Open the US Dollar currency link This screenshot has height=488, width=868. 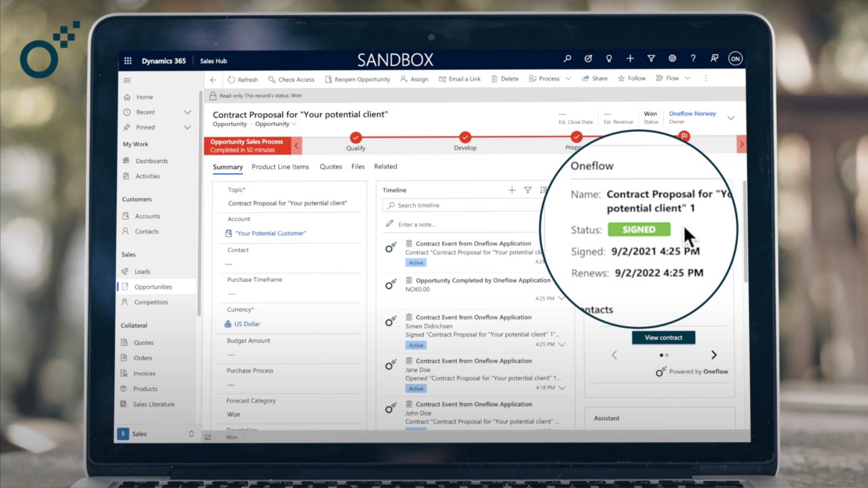(x=248, y=324)
